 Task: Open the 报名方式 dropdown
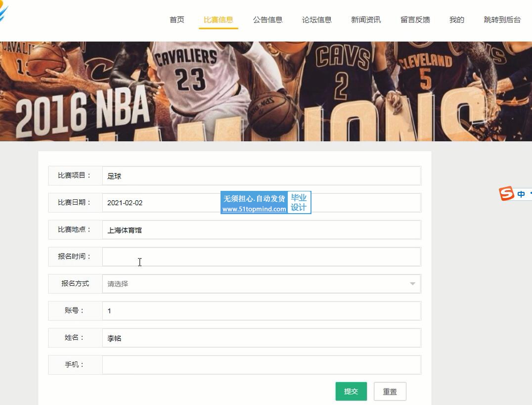[x=262, y=284]
